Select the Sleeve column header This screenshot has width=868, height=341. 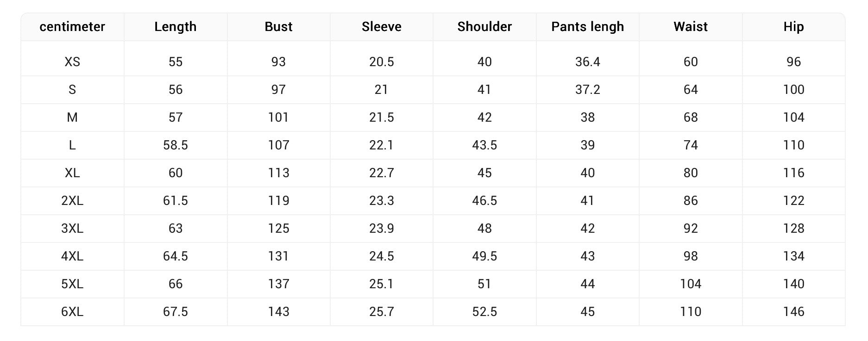click(x=381, y=27)
